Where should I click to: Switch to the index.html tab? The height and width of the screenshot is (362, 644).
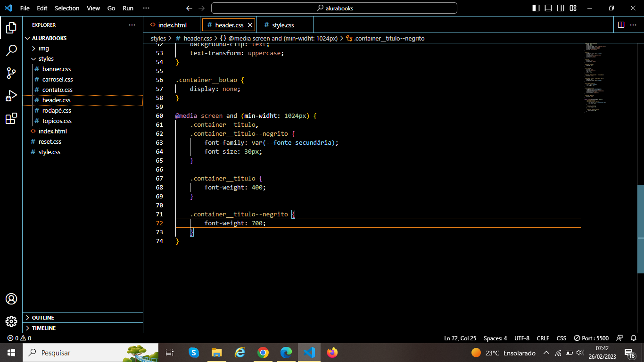[x=172, y=25]
